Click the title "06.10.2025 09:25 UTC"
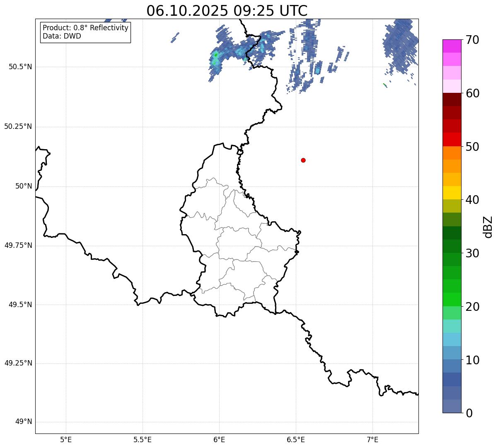The width and height of the screenshot is (498, 448). click(x=227, y=11)
